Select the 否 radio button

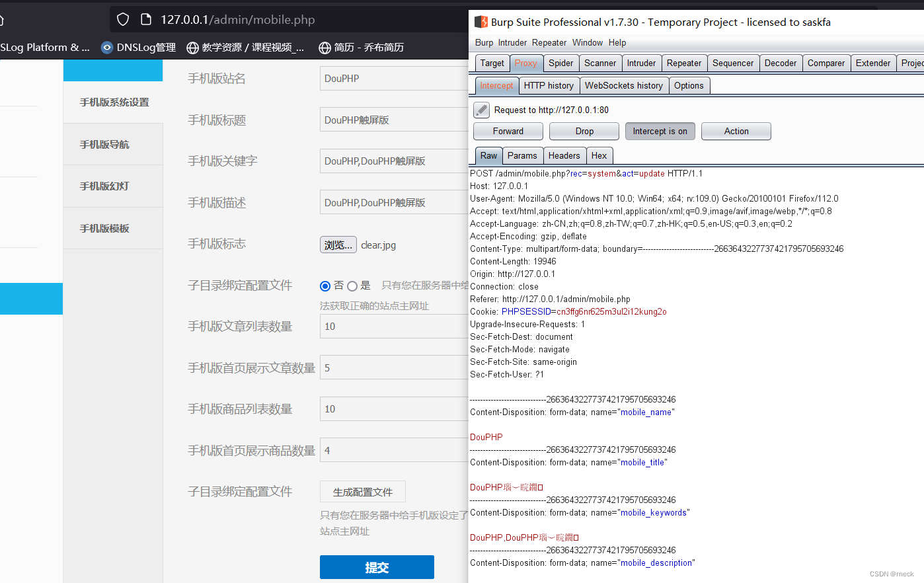(325, 286)
